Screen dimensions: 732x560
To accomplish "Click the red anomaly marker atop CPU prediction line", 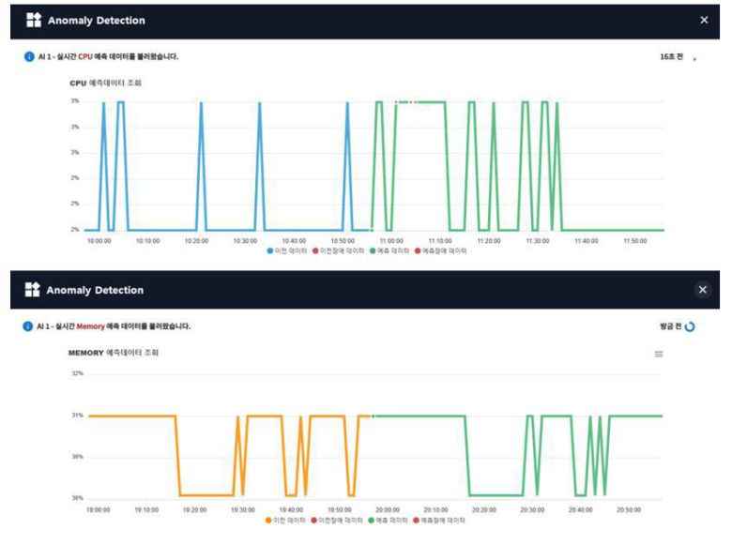I will click(397, 101).
